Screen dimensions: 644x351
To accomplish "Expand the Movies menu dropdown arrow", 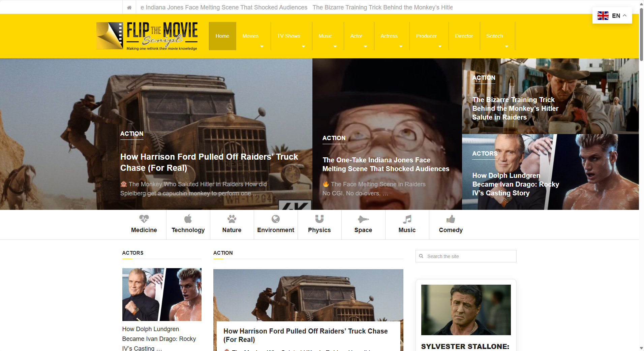I will click(262, 46).
